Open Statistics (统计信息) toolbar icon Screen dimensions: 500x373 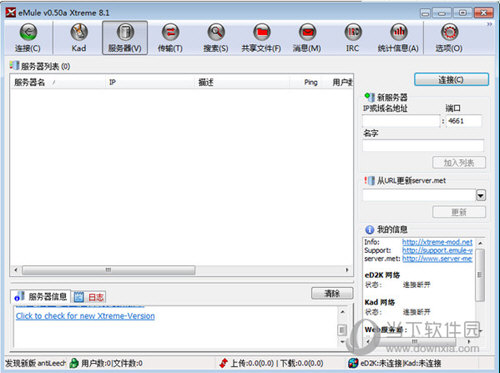398,38
